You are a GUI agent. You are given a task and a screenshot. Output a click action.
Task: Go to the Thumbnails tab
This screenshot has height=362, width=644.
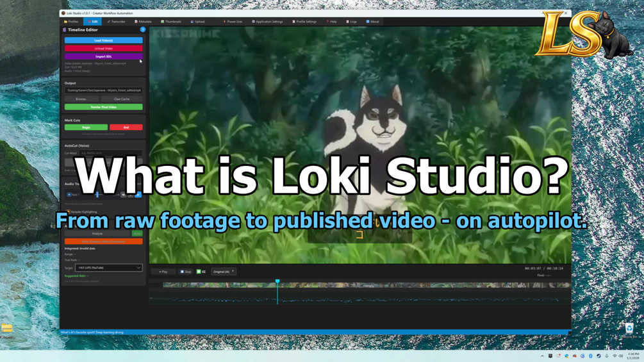pos(171,21)
